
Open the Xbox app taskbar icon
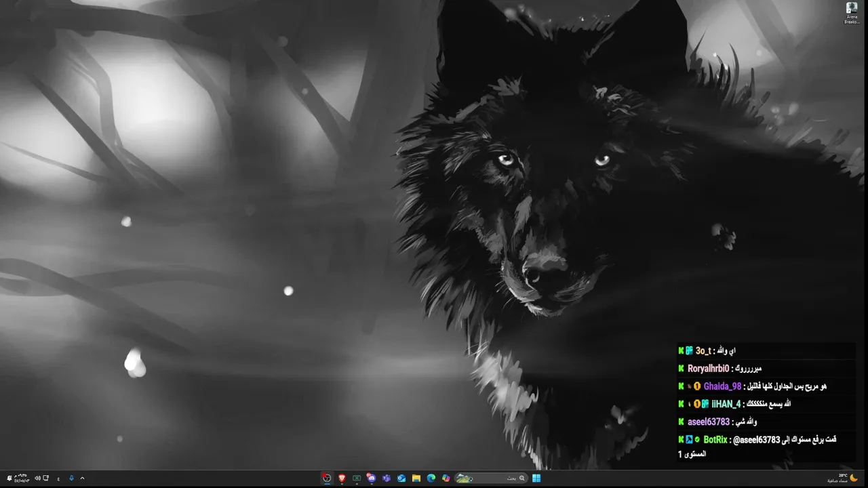pyautogui.click(x=357, y=478)
